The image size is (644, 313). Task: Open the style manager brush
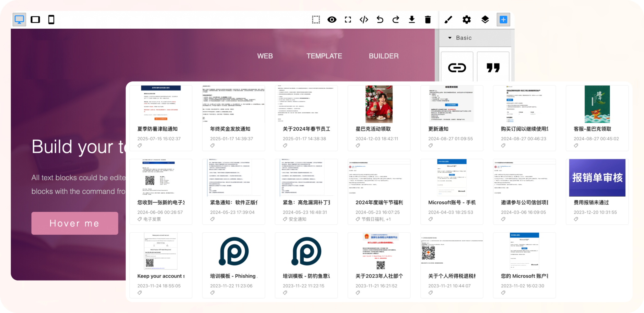(x=448, y=20)
